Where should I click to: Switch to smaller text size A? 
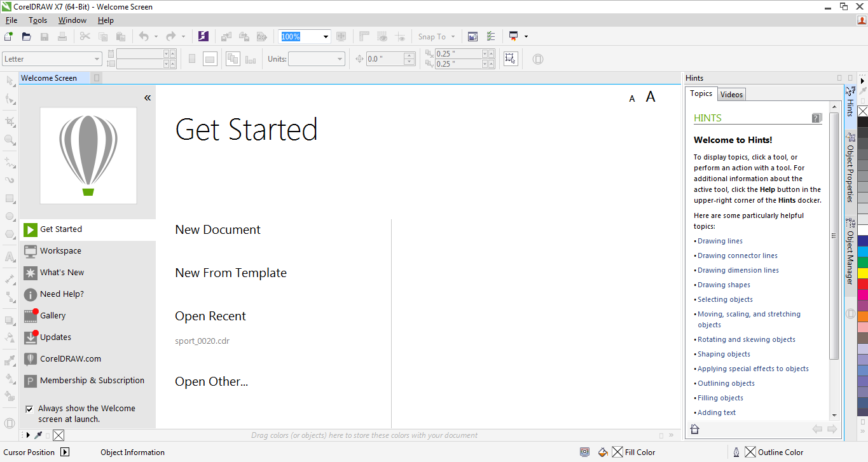click(632, 99)
